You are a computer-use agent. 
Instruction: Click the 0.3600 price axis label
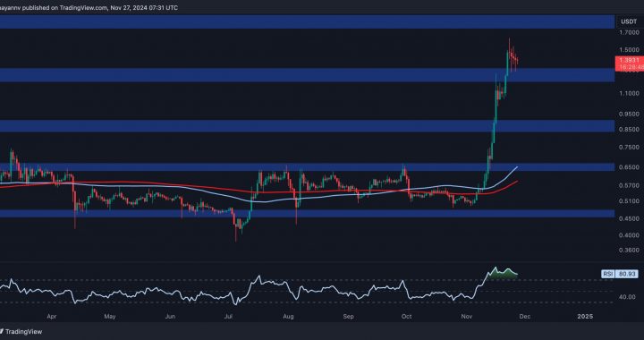click(630, 250)
